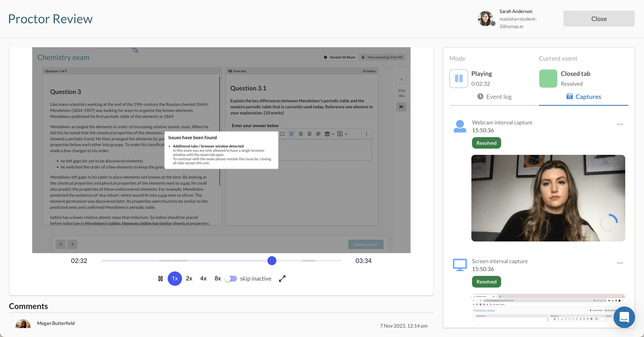Screen dimensions: 644x337
Task: Click the flag question icon in exam sidebar
Action: click(401, 107)
